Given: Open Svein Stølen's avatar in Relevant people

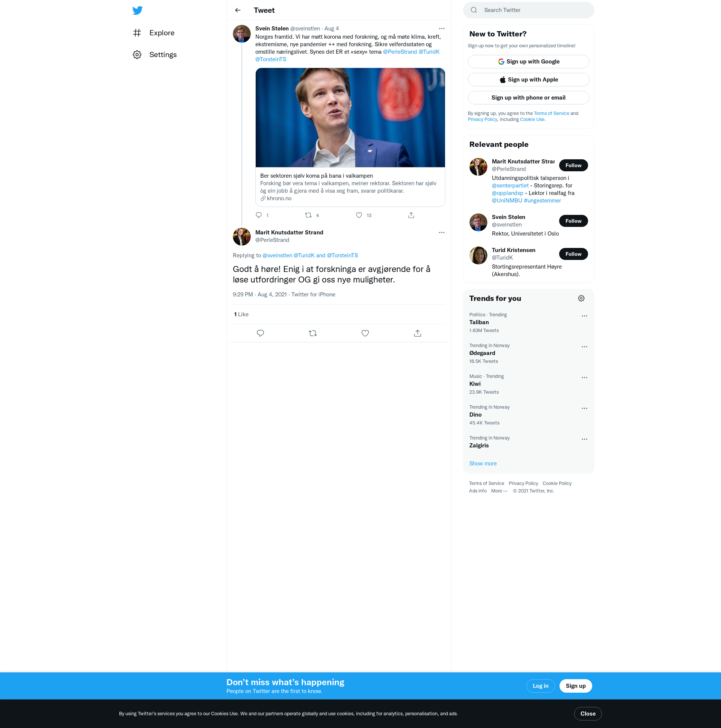Looking at the screenshot, I should (x=478, y=222).
